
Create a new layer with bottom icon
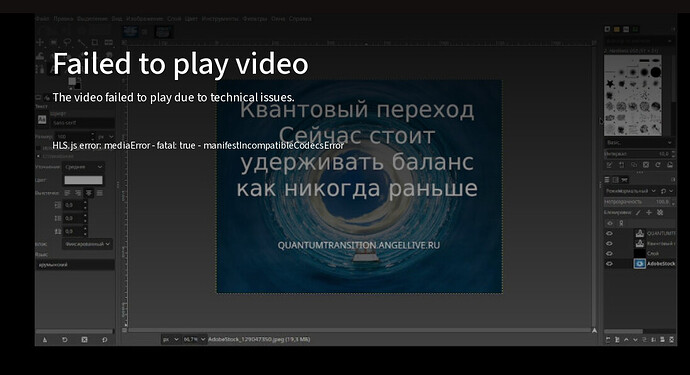coord(608,339)
